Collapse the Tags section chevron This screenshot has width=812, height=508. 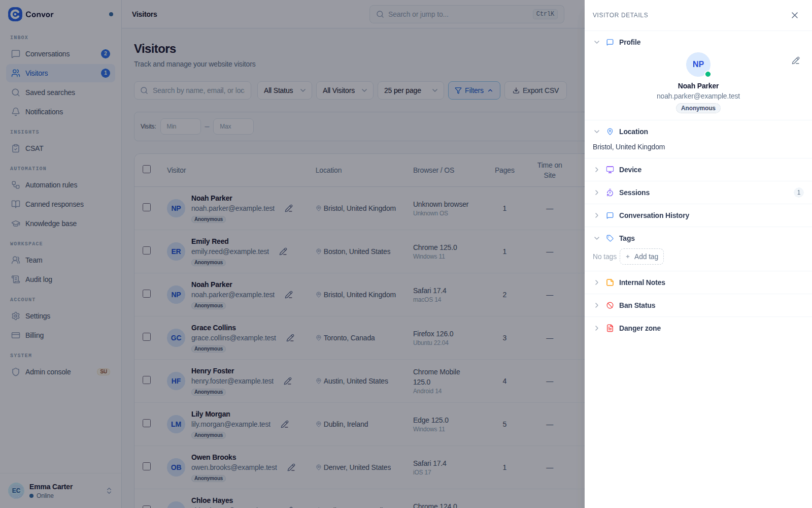pos(597,238)
